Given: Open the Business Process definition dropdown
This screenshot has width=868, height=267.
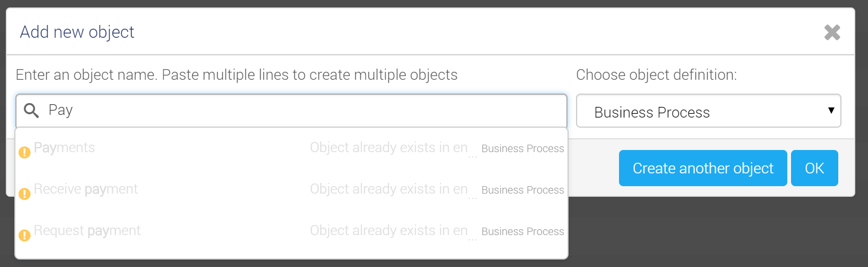Looking at the screenshot, I should click(x=708, y=111).
